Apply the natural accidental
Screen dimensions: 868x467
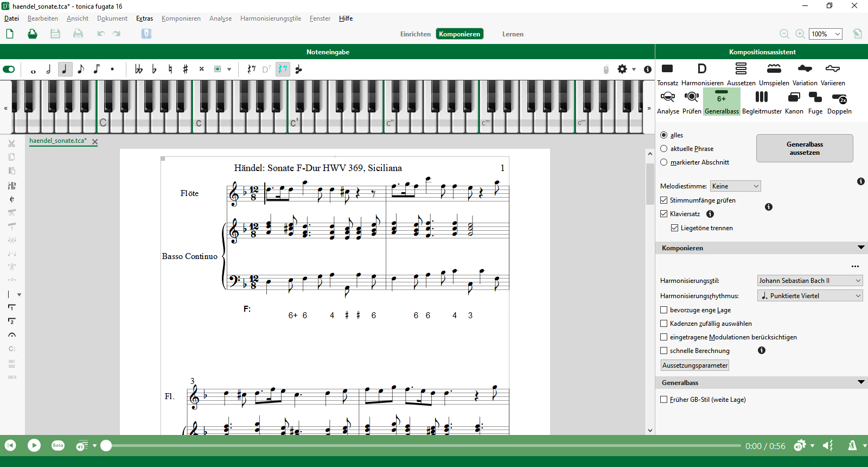pyautogui.click(x=170, y=70)
